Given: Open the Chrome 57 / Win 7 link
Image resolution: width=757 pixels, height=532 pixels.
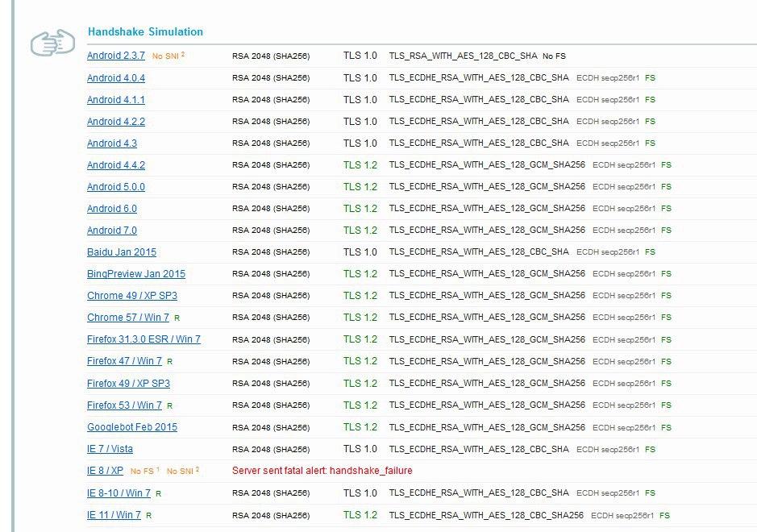Looking at the screenshot, I should point(128,317).
